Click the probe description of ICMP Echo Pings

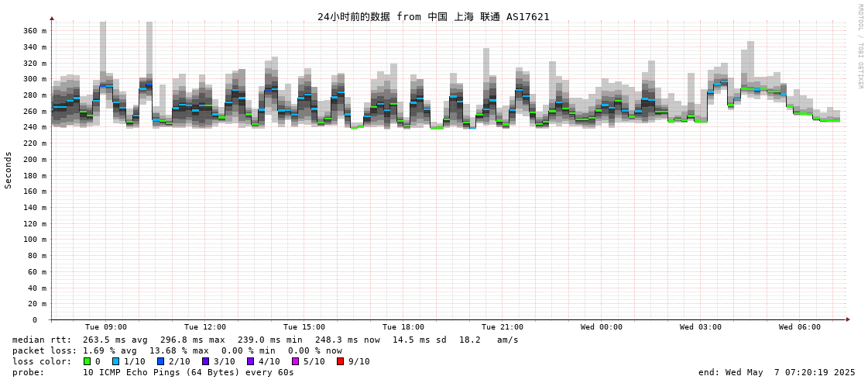pos(188,372)
